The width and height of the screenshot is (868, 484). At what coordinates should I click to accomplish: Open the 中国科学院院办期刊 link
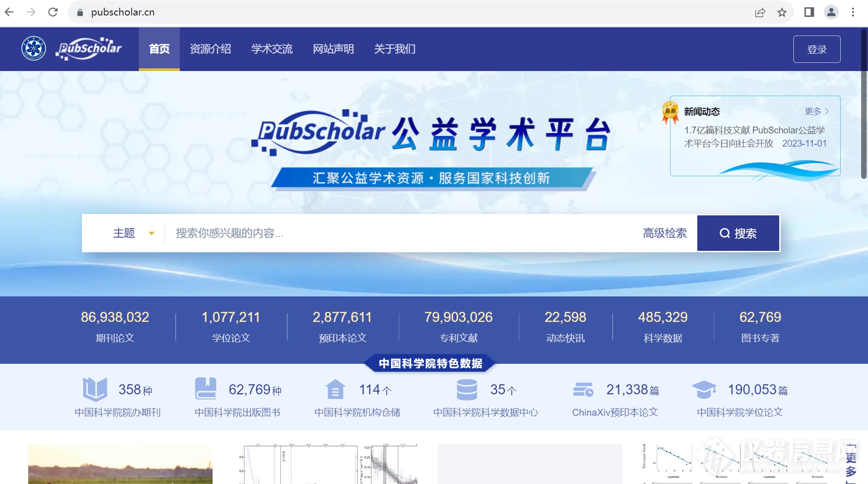(x=117, y=413)
